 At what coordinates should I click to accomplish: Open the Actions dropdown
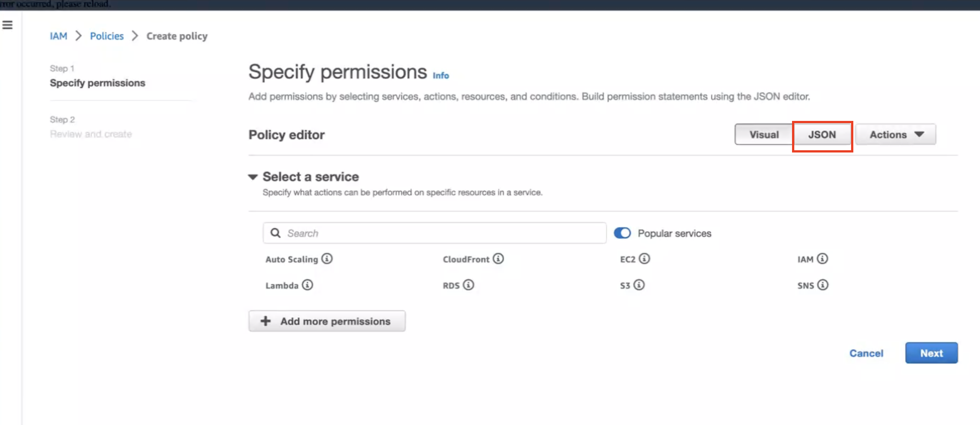pos(895,134)
